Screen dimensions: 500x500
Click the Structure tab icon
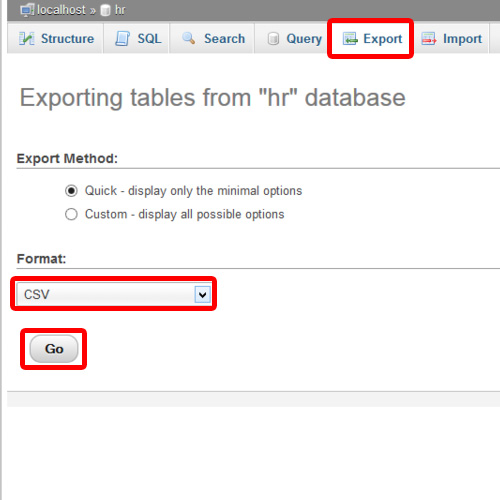(27, 39)
